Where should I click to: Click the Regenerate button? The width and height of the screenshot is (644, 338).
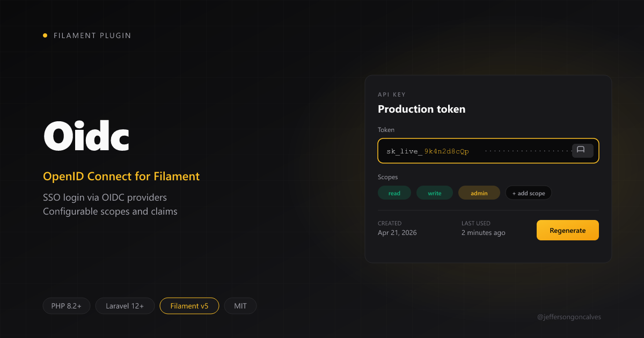pos(567,230)
